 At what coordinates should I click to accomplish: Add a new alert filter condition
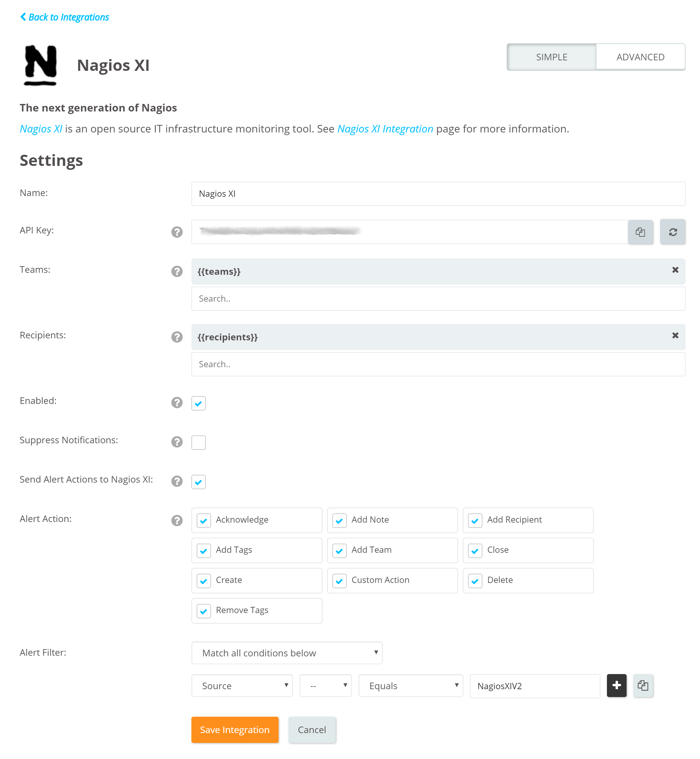coord(616,685)
